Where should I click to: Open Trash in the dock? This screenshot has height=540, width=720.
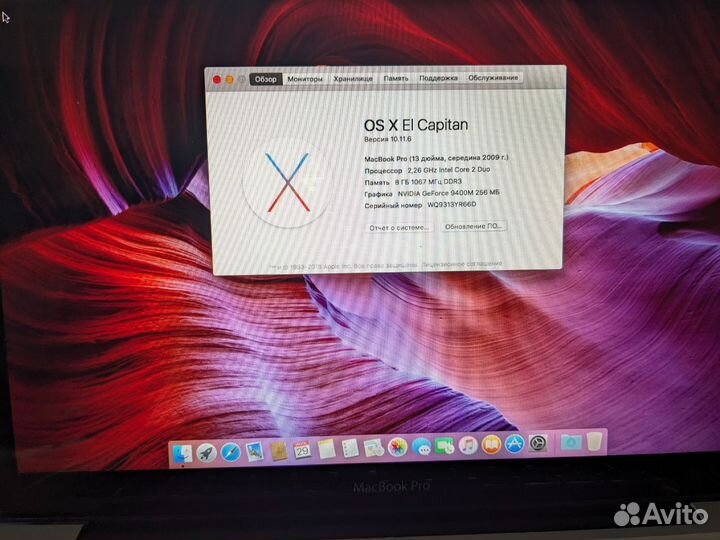[594, 441]
